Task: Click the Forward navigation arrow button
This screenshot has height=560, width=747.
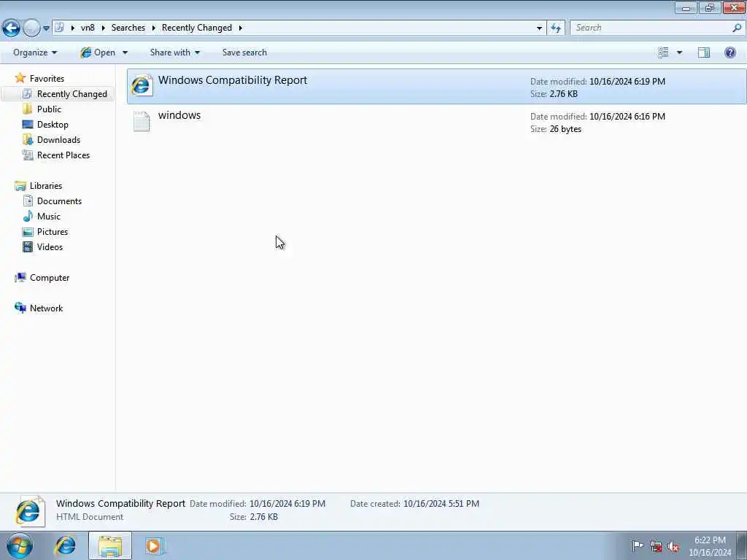Action: click(31, 28)
